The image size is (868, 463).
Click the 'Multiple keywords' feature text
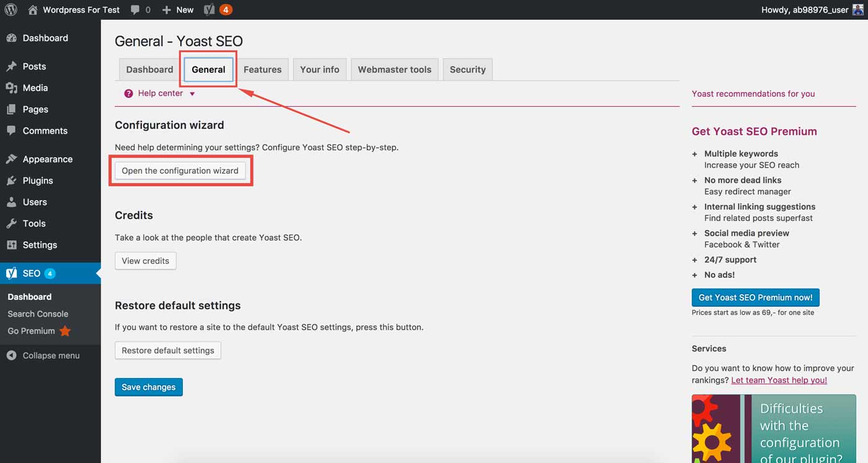tap(741, 153)
